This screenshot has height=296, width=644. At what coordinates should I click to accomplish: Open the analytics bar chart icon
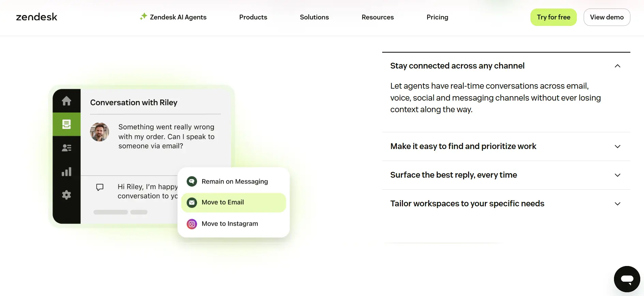(66, 172)
